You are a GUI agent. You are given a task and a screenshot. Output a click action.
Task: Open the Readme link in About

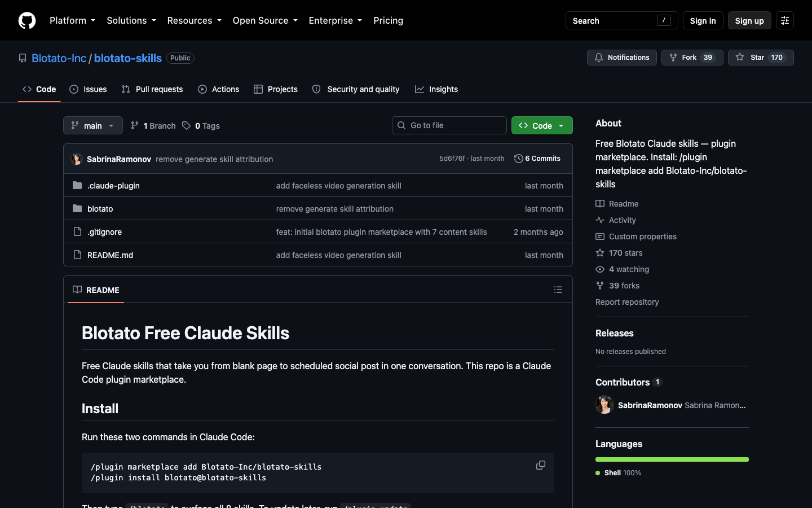[617, 204]
